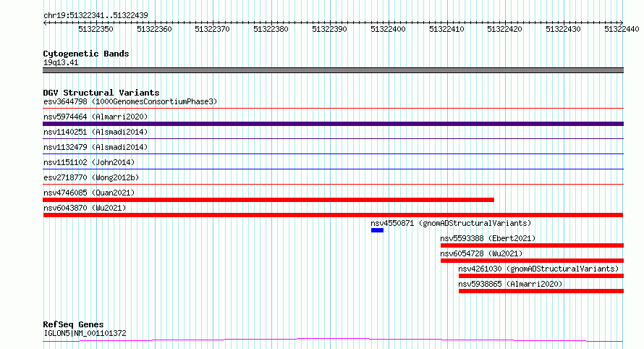Image resolution: width=644 pixels, height=349 pixels.
Task: Click ruler position 51322420
Action: 505,29
